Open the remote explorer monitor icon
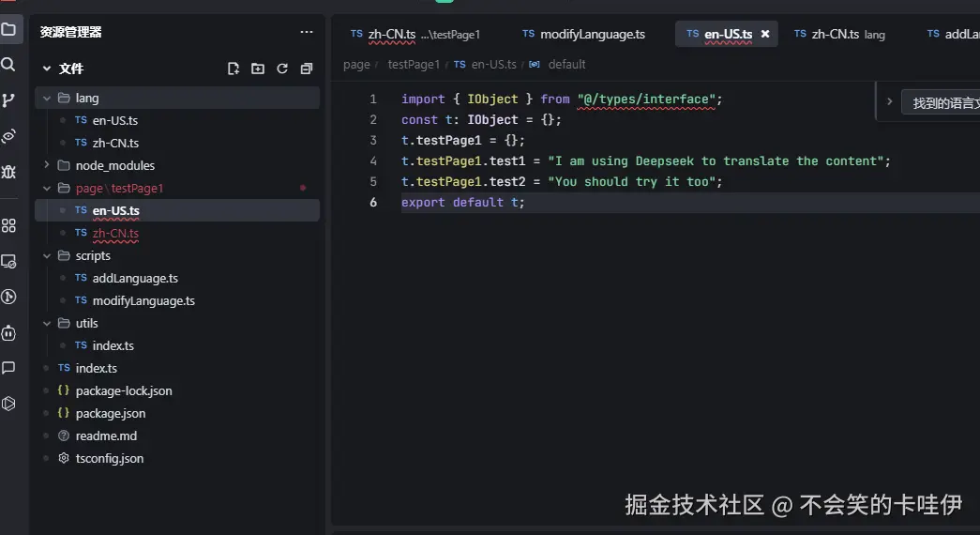This screenshot has height=535, width=980. tap(8, 262)
